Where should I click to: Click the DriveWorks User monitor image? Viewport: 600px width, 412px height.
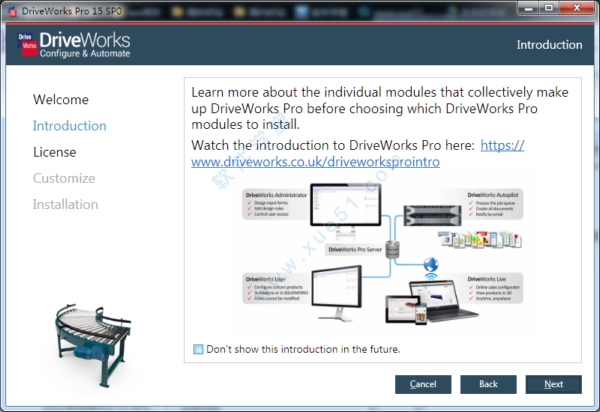[337, 293]
